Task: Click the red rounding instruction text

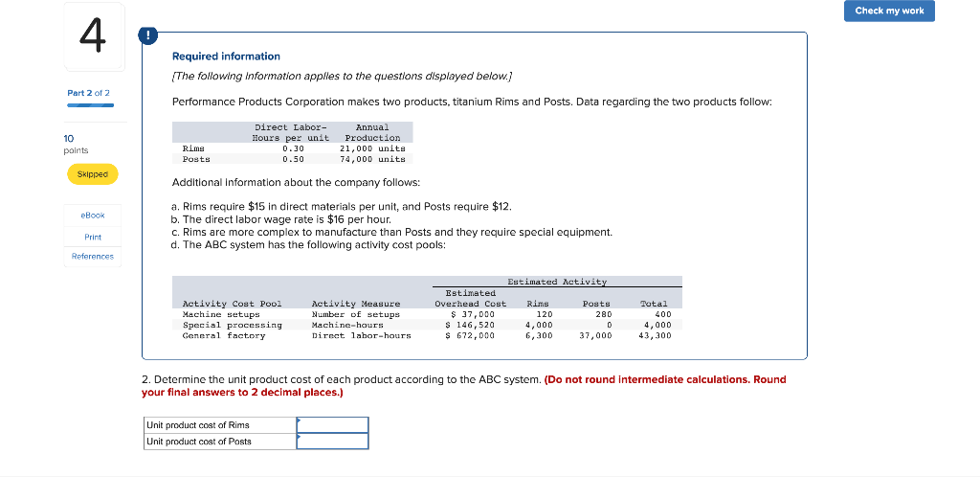Action: point(464,386)
